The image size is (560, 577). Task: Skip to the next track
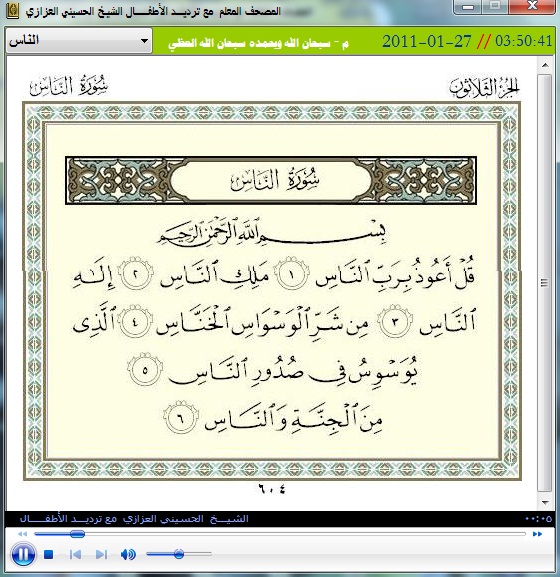pos(101,554)
